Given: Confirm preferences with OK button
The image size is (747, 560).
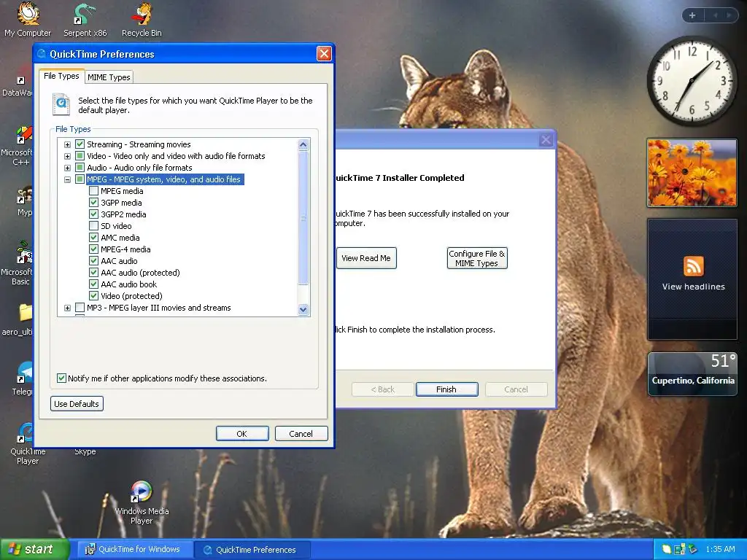Looking at the screenshot, I should pyautogui.click(x=242, y=434).
